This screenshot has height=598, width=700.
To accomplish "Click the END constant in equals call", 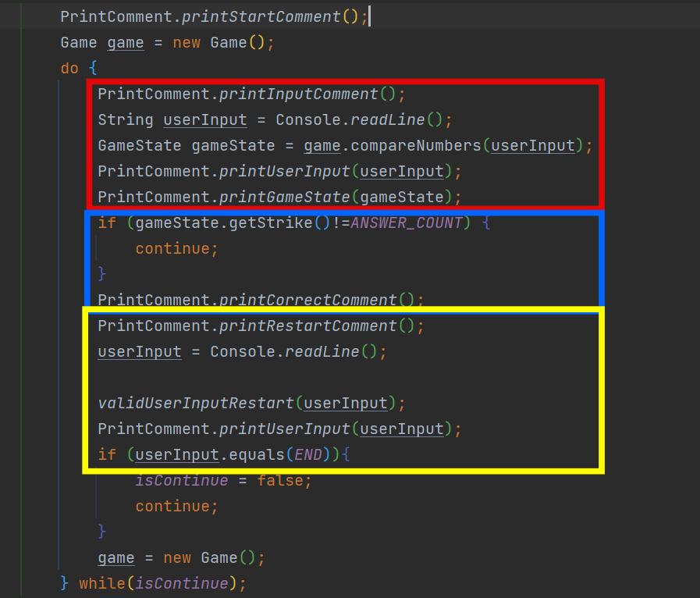I will point(308,454).
